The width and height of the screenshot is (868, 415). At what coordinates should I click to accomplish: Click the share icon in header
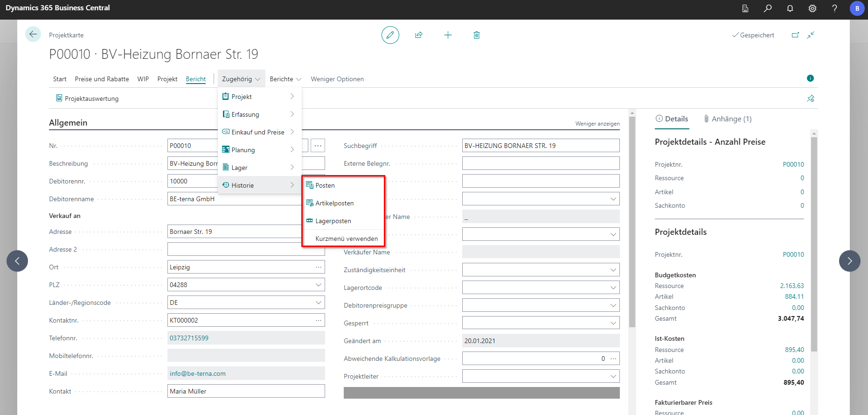pos(419,35)
